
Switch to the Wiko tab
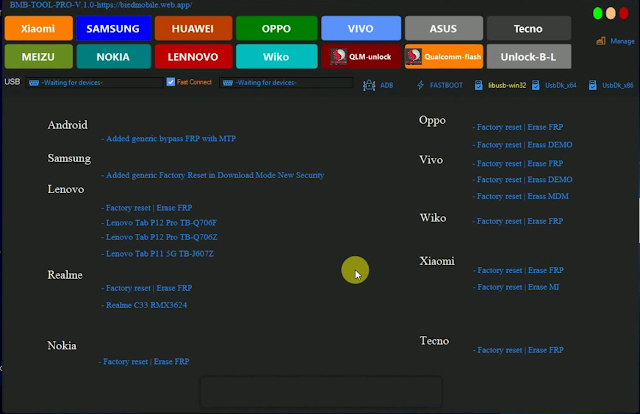tap(276, 56)
